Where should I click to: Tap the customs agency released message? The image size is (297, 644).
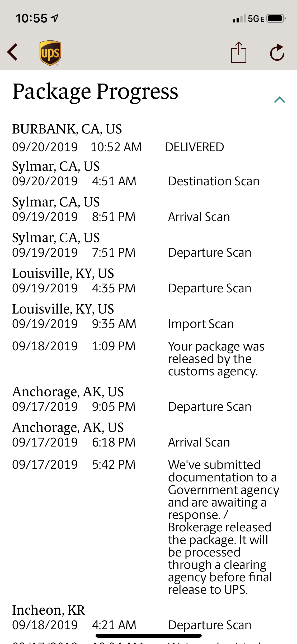click(x=216, y=359)
